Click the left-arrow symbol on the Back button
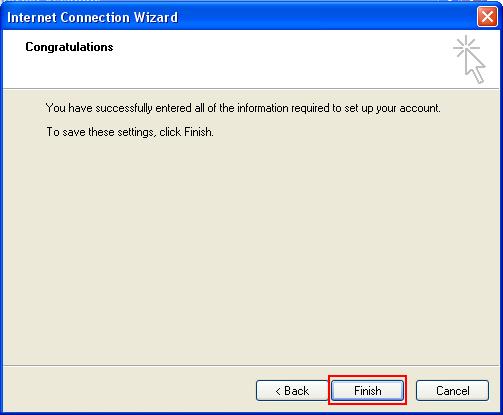This screenshot has height=415, width=503. pyautogui.click(x=278, y=391)
